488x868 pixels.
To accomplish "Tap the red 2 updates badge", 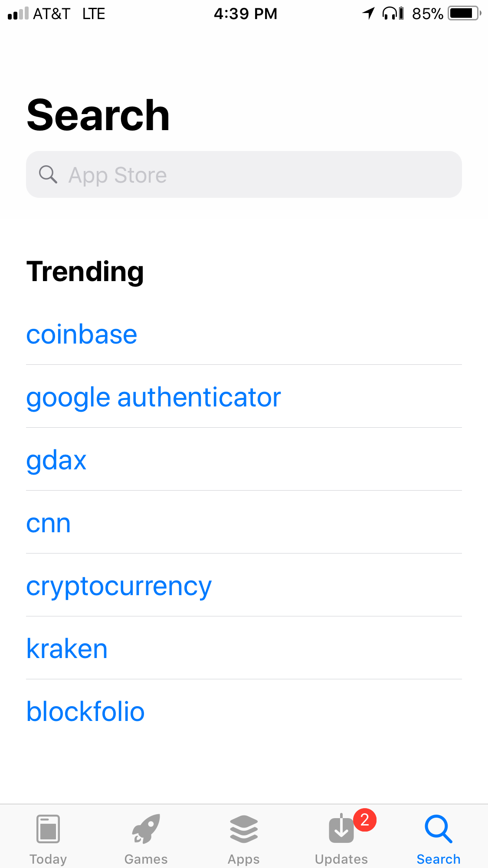I will pos(365,820).
